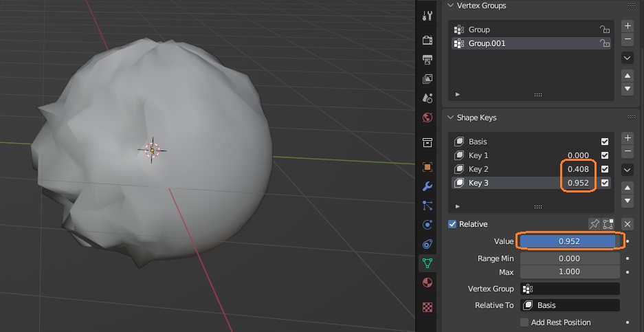The height and width of the screenshot is (332, 644).
Task: Enable the Add Rest Position checkbox
Action: click(x=524, y=322)
